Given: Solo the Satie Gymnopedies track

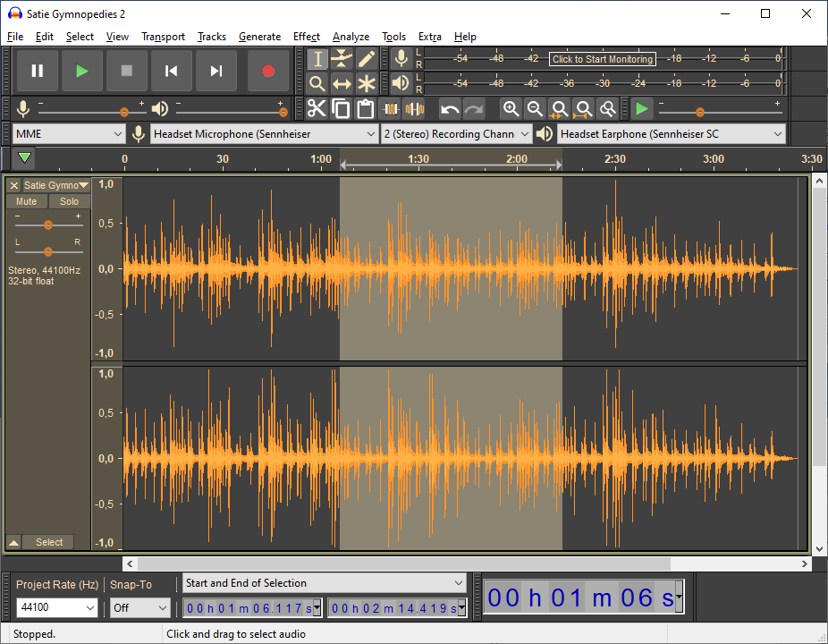Looking at the screenshot, I should click(69, 201).
